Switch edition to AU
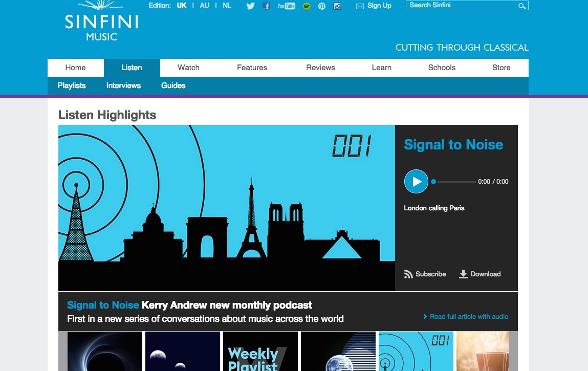 tap(204, 5)
